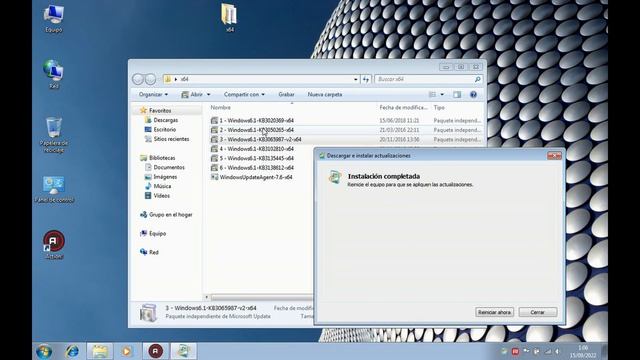Select Red in the navigation pane

[x=149, y=252]
